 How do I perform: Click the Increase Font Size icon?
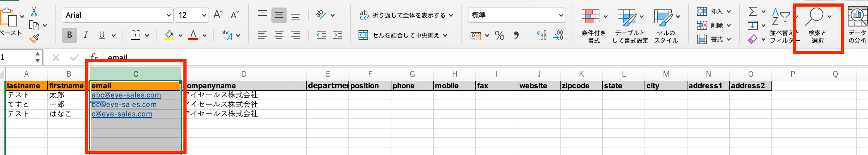[218, 15]
